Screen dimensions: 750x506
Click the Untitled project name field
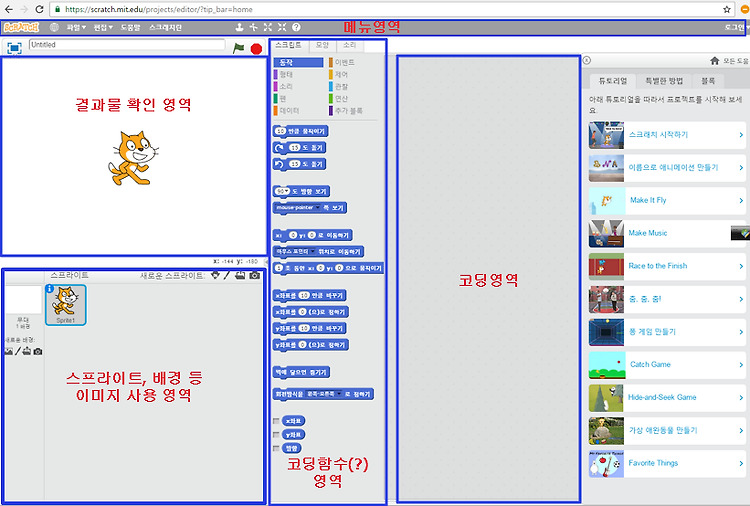click(x=127, y=44)
